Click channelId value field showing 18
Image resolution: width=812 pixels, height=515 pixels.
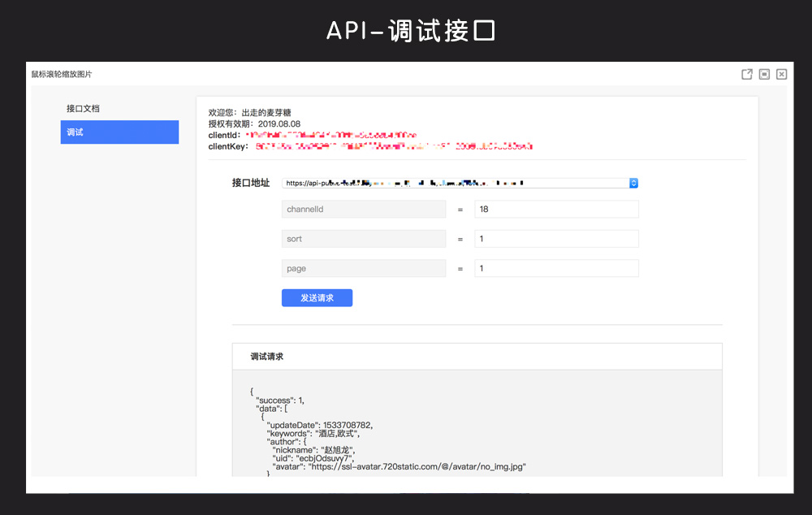[556, 210]
